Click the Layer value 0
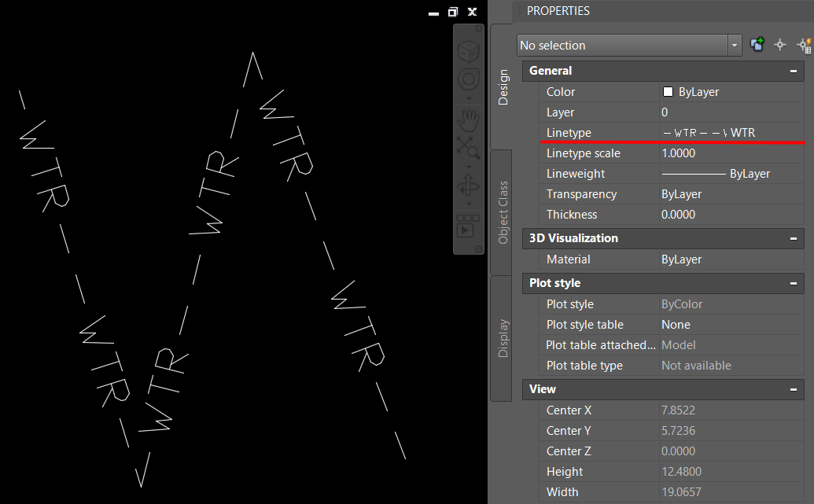814x504 pixels. (x=731, y=112)
